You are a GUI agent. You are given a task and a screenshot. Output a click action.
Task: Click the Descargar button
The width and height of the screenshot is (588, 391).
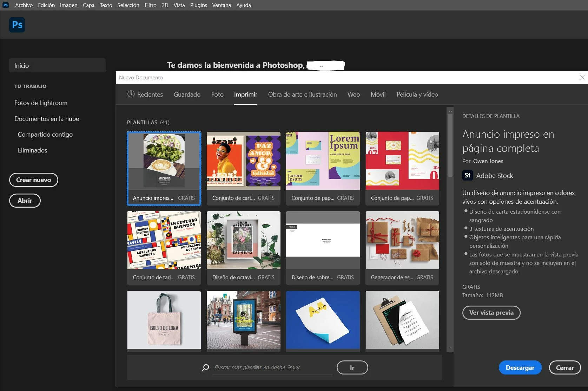pyautogui.click(x=520, y=367)
